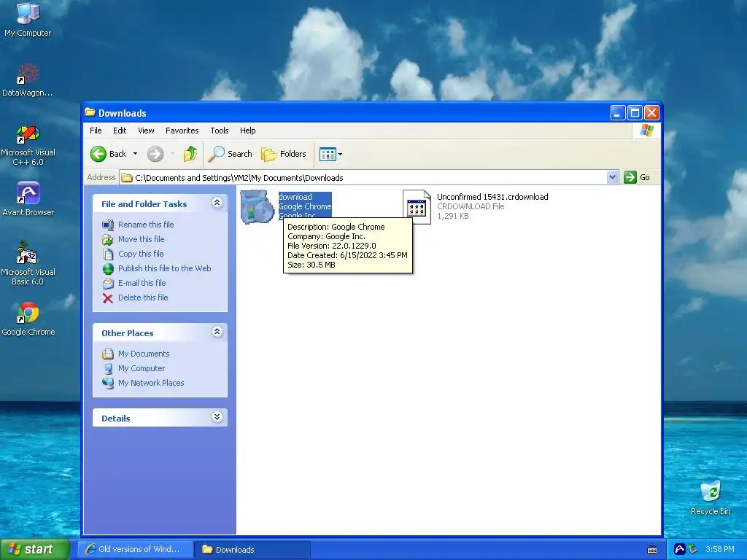Open the Edit menu
The width and height of the screenshot is (747, 560).
[120, 131]
